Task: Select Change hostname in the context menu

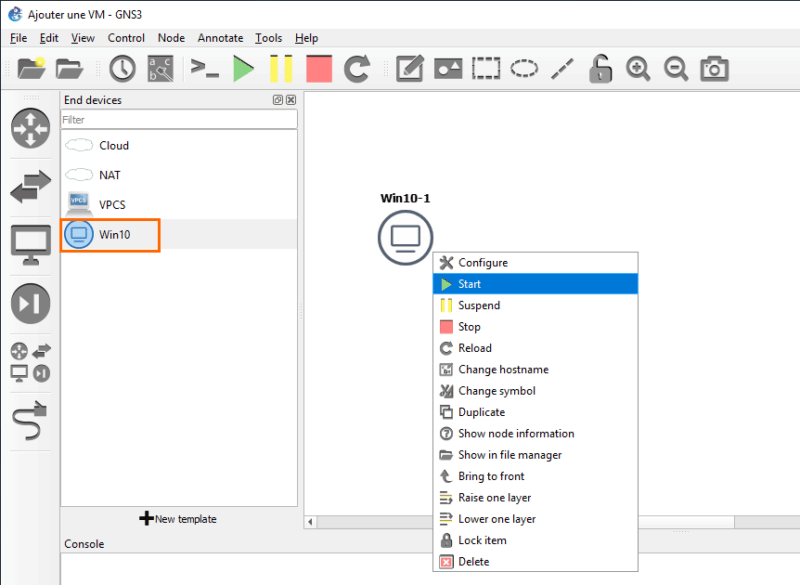Action: coord(503,369)
